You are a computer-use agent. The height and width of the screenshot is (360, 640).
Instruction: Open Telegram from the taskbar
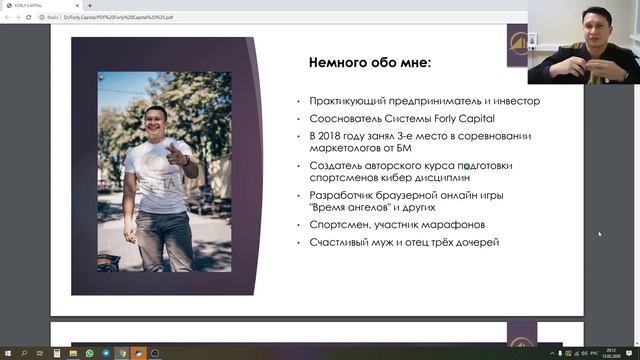106,353
